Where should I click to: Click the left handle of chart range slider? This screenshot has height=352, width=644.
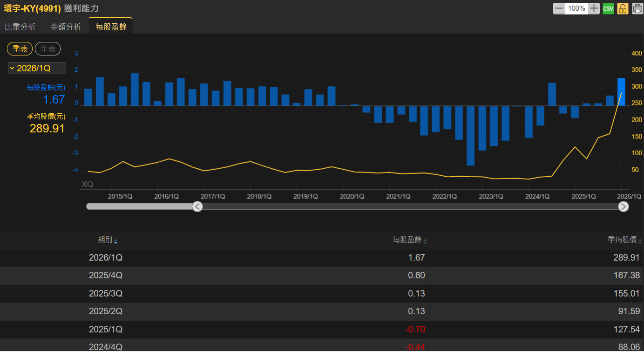[x=197, y=207]
